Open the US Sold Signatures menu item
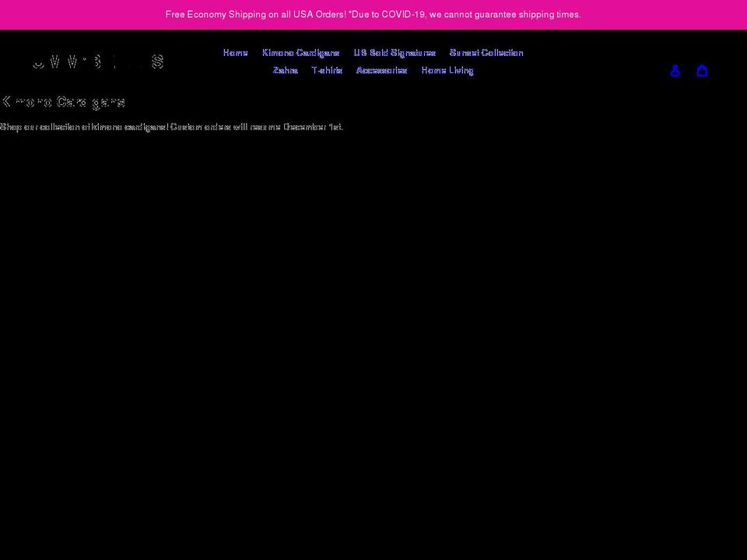The height and width of the screenshot is (560, 747). [x=395, y=53]
